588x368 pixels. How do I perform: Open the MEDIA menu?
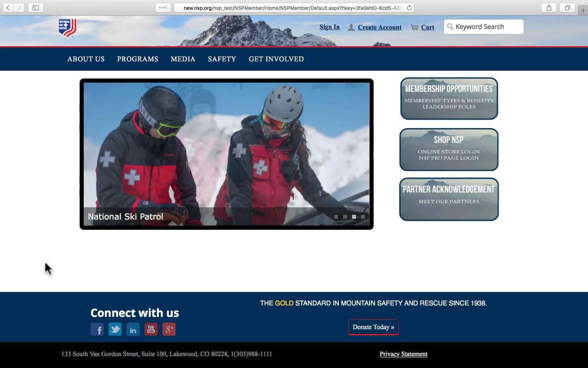click(x=183, y=59)
